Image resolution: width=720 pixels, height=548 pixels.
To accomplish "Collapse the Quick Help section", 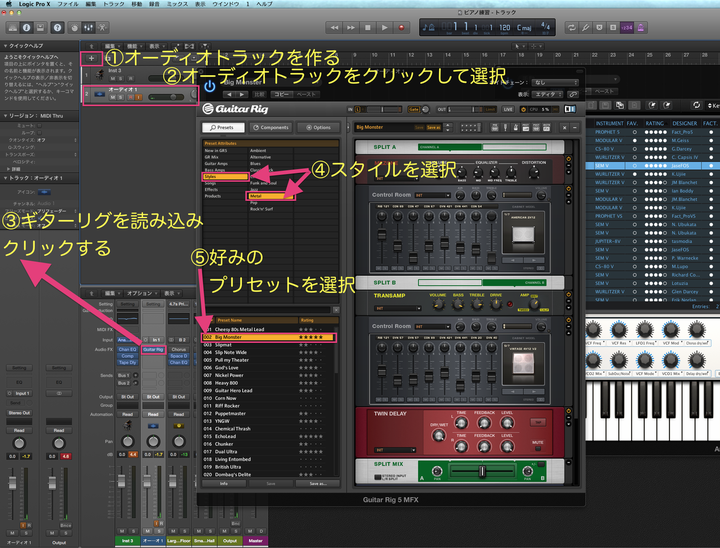I will click(6, 46).
